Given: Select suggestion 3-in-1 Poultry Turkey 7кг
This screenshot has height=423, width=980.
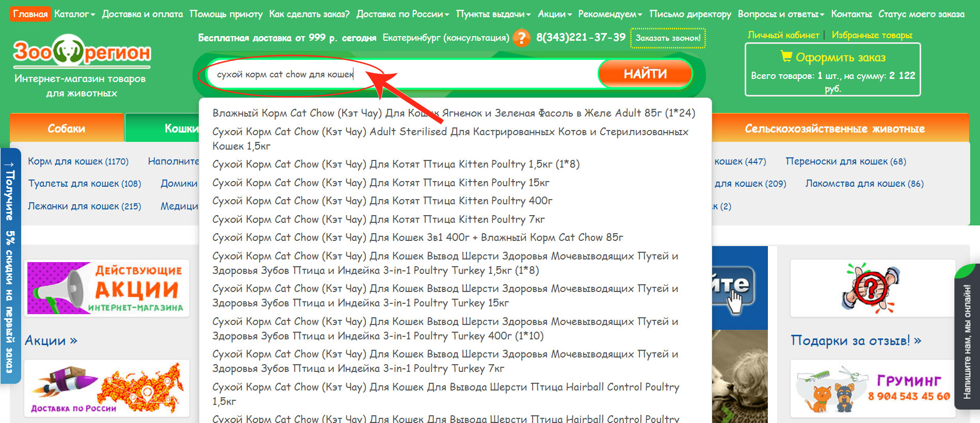Looking at the screenshot, I should (x=445, y=361).
